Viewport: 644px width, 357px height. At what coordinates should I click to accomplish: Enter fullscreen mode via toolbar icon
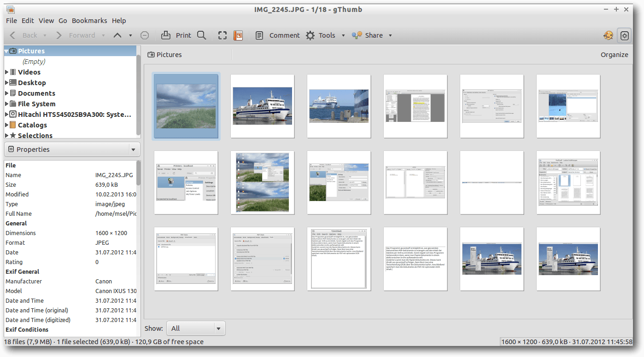click(x=222, y=35)
